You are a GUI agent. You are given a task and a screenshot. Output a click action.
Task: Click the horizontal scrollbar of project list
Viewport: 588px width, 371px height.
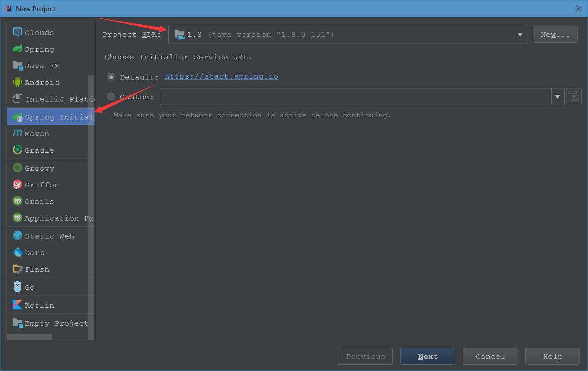point(30,337)
